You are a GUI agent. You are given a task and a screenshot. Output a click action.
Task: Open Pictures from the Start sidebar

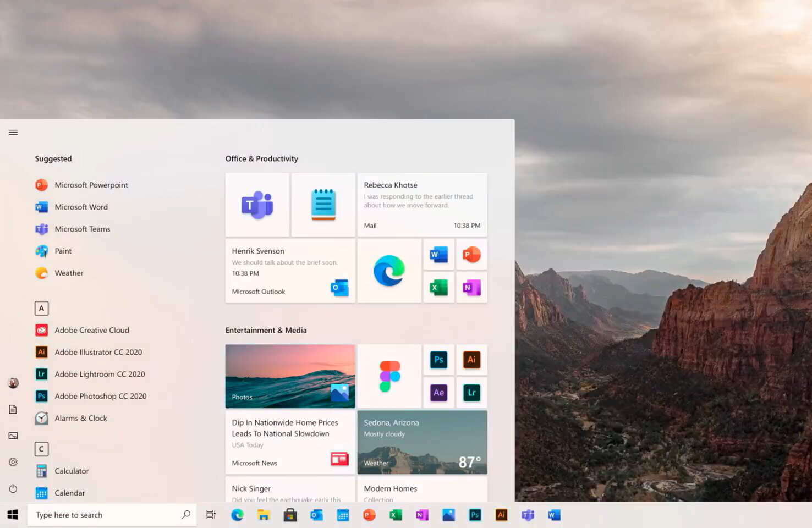[x=13, y=436]
